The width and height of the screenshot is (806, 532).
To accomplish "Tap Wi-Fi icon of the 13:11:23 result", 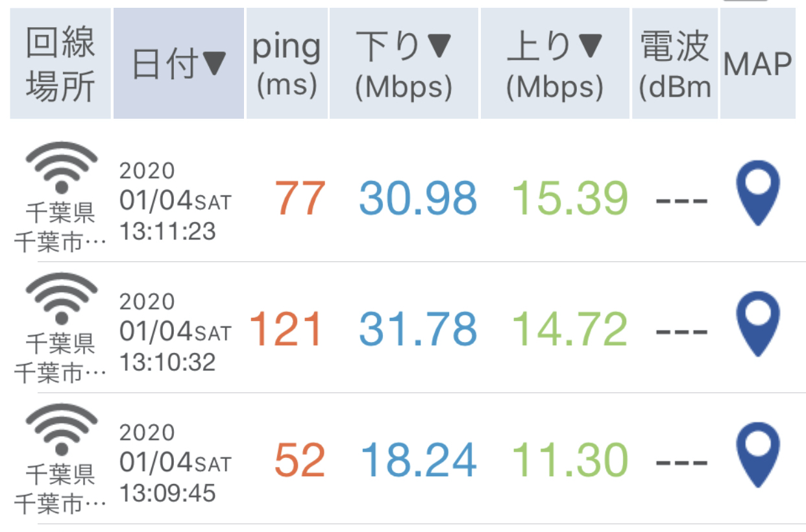I will (61, 167).
